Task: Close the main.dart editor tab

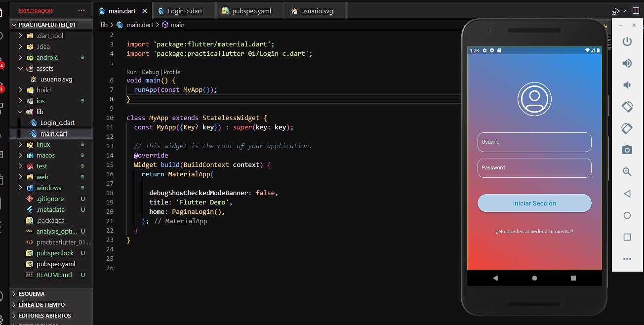Action: (x=145, y=11)
